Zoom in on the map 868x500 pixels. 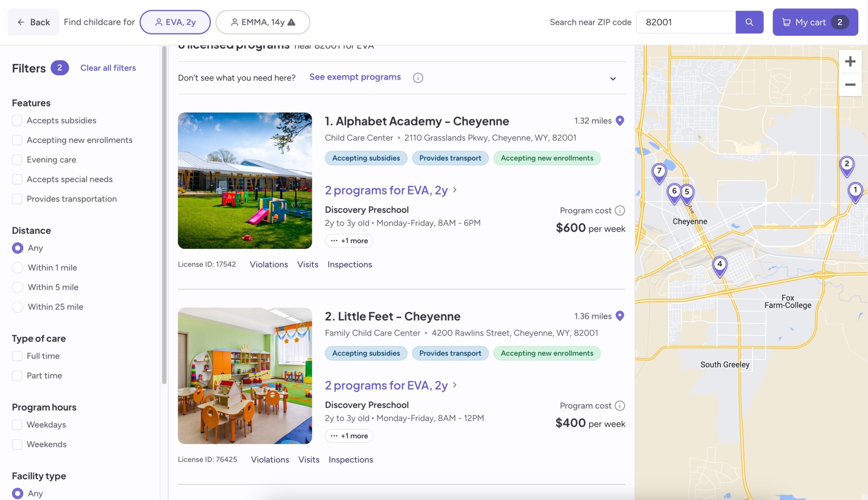(850, 61)
